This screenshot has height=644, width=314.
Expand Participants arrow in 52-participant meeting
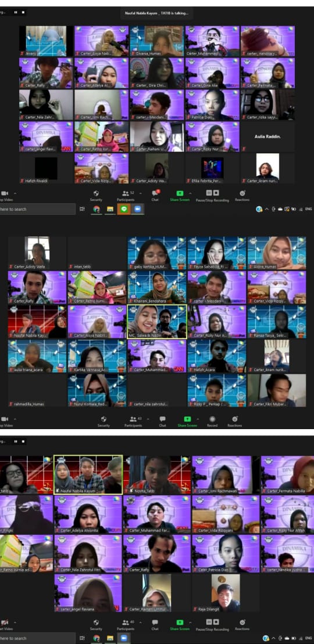[140, 193]
